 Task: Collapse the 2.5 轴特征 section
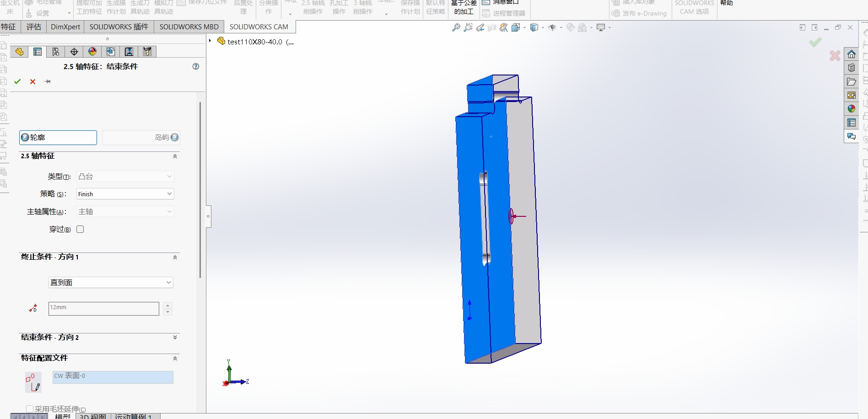coord(175,156)
